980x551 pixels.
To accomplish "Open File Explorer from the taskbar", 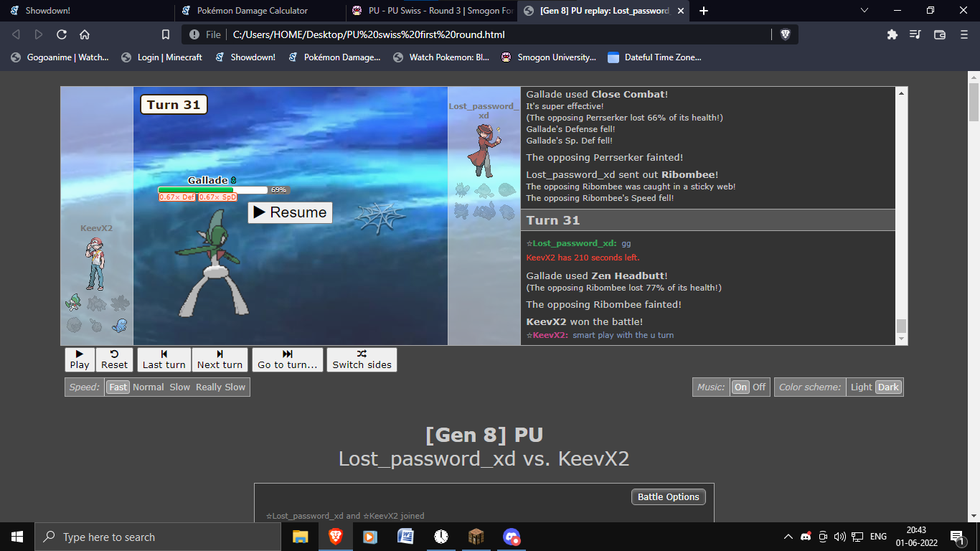I will (x=300, y=537).
